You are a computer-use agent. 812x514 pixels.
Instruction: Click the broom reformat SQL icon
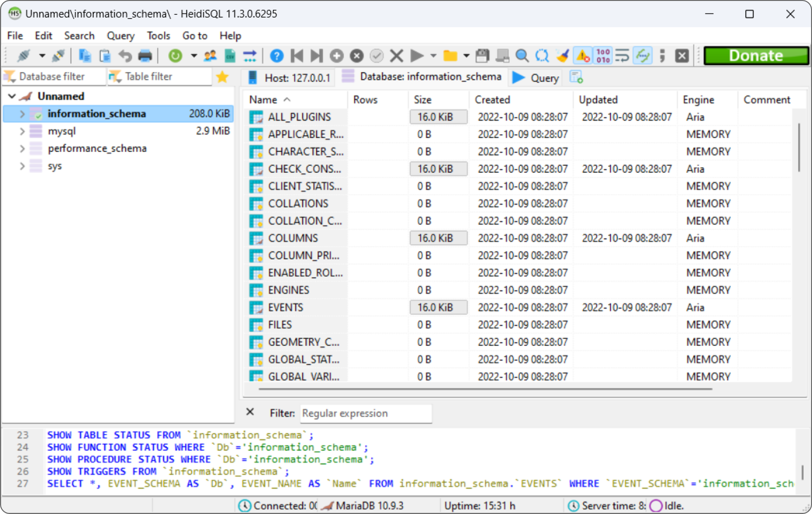(563, 56)
